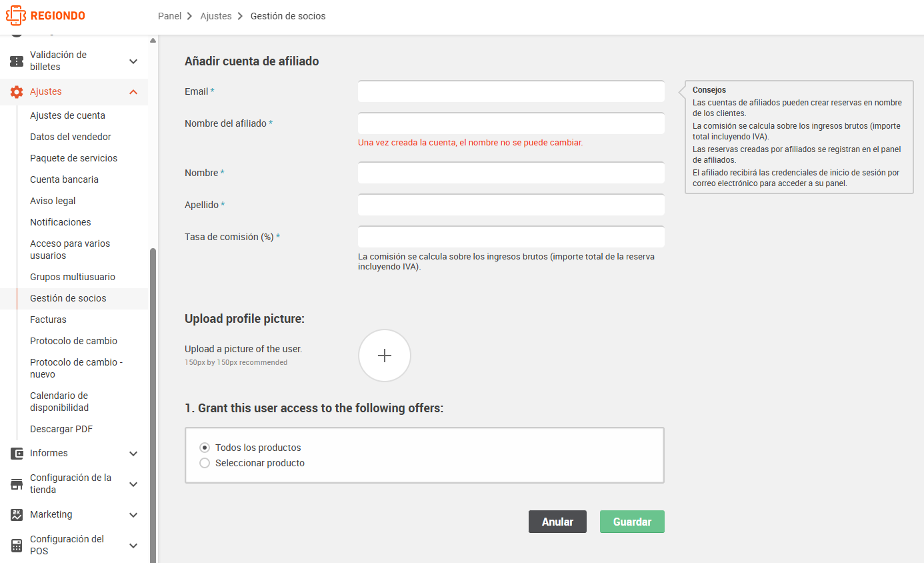This screenshot has width=924, height=563.
Task: Expand the Validación de billetes chevron
Action: click(x=133, y=61)
